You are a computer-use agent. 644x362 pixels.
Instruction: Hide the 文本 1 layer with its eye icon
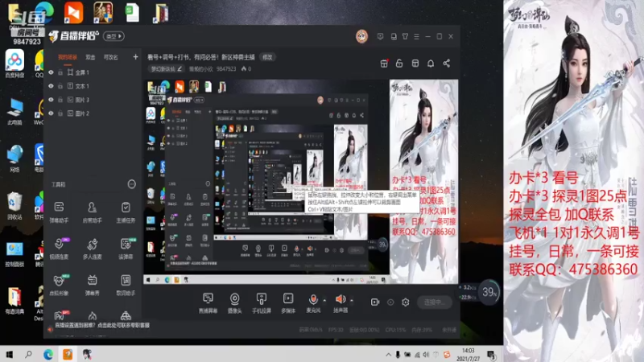tap(51, 86)
